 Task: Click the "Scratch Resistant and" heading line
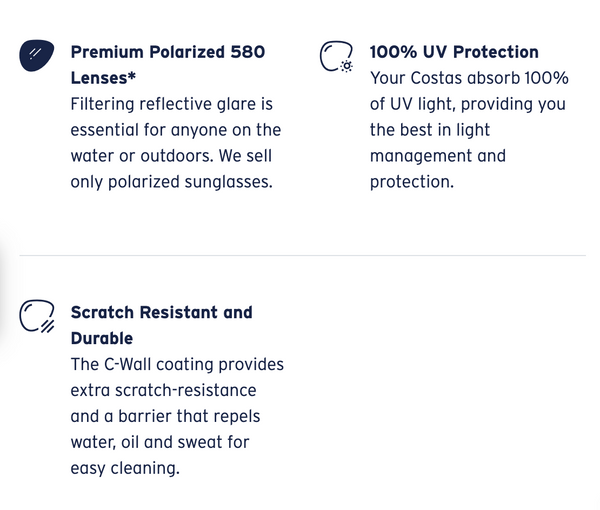pos(161,312)
